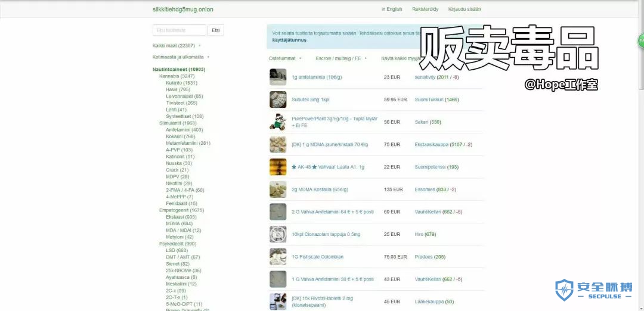Open thumbnail of the Ekstaasikauppa 75 EUR listing
Screen dimensions: 644x311
278,144
